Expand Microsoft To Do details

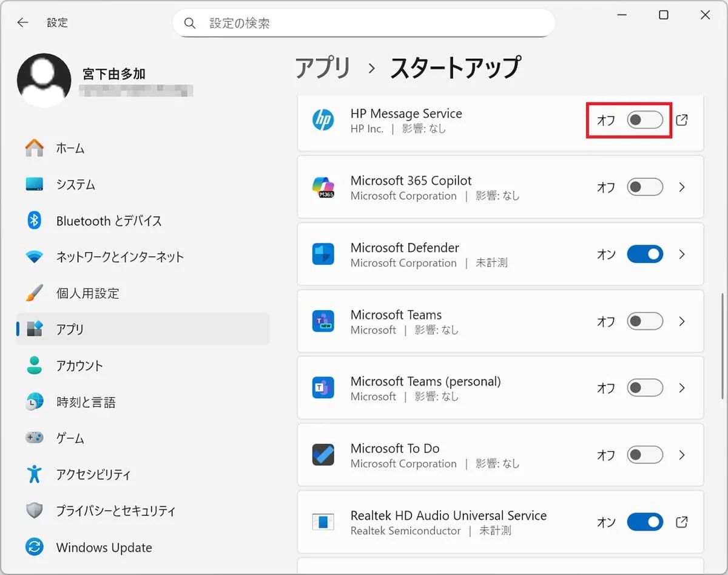682,455
